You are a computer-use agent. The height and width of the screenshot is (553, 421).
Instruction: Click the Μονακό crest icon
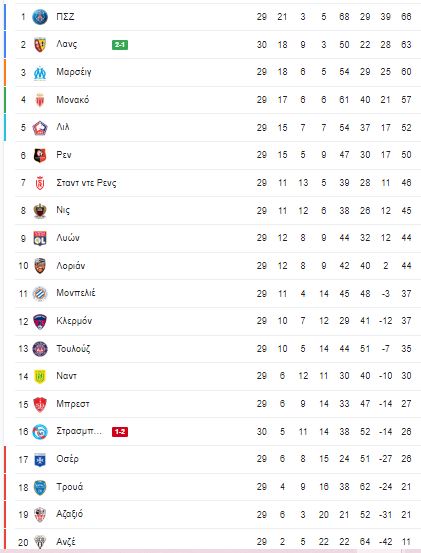click(40, 100)
